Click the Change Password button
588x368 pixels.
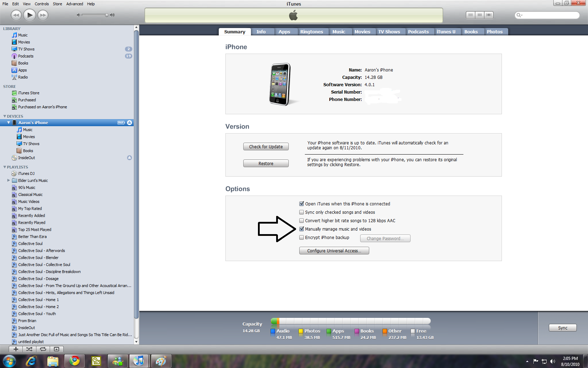point(385,238)
